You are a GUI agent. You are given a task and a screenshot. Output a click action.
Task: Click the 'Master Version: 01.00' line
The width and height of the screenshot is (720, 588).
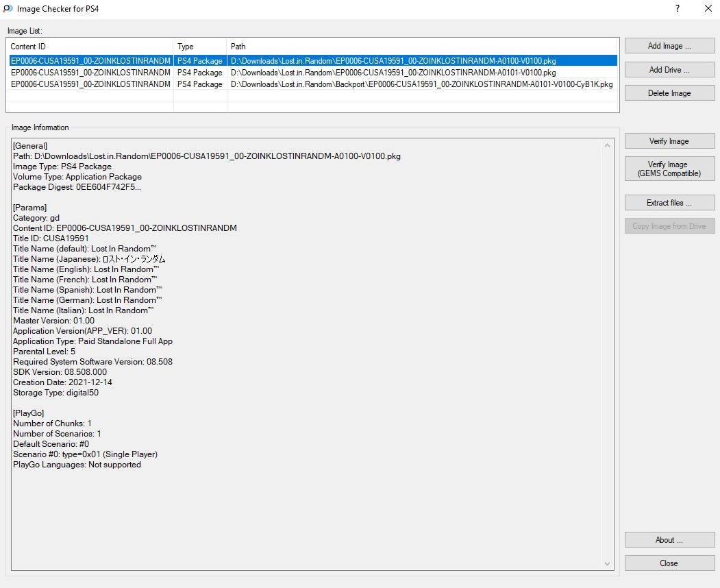(x=53, y=321)
